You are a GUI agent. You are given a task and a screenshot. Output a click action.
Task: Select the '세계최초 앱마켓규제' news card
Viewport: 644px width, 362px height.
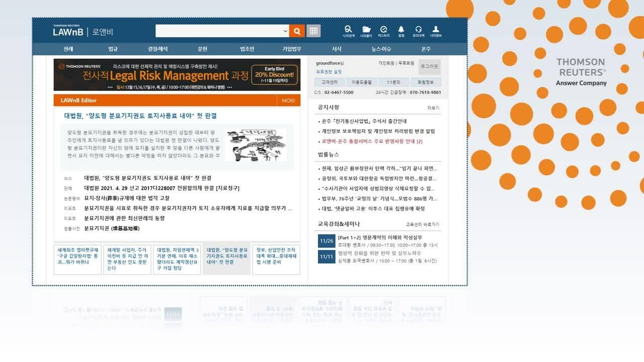[78, 259]
